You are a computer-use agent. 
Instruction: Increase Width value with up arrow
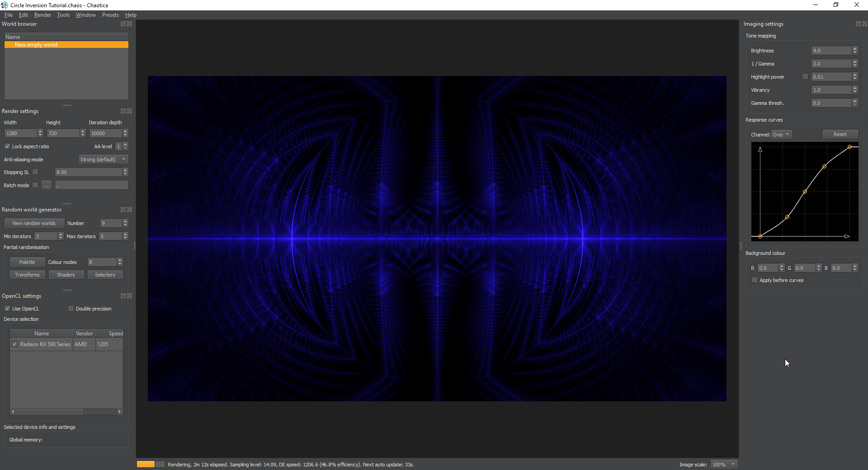pos(40,131)
